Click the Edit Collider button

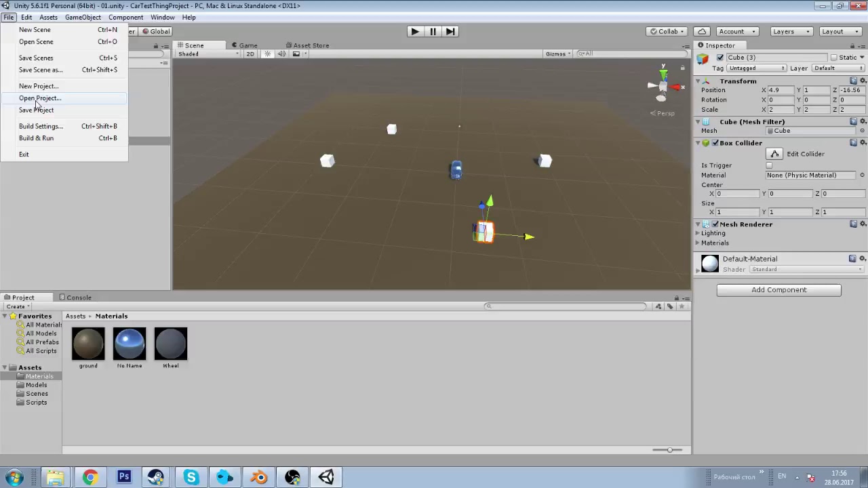click(775, 154)
